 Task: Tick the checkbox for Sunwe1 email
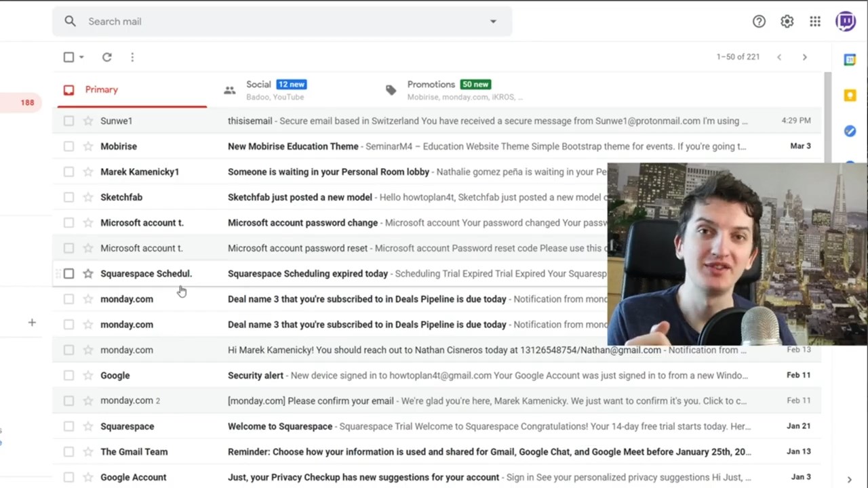pos(68,121)
